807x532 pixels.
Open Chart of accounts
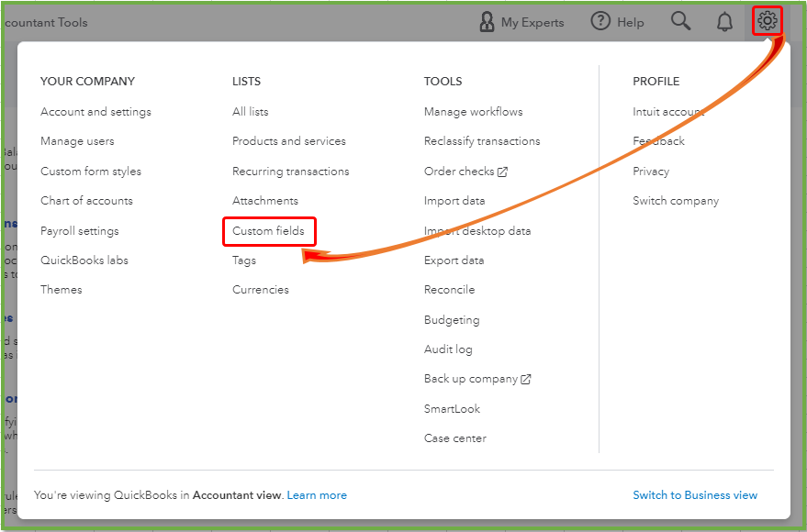(86, 201)
